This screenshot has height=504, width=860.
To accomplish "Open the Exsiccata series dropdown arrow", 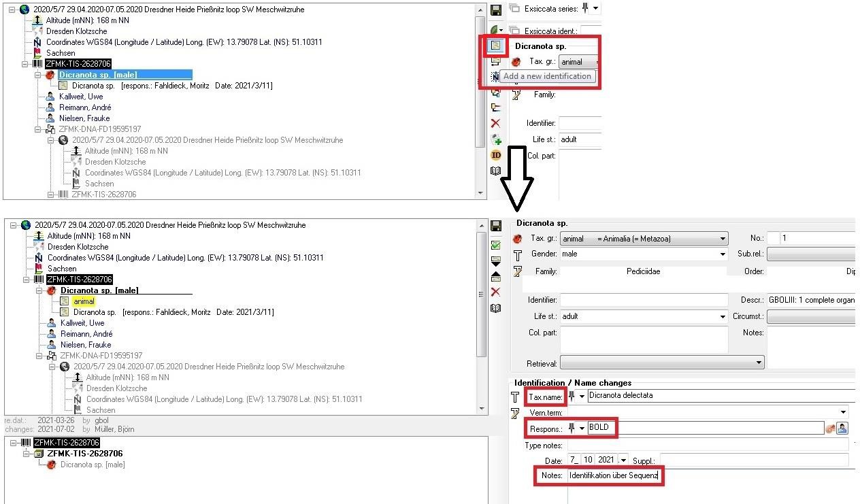I will (x=596, y=9).
